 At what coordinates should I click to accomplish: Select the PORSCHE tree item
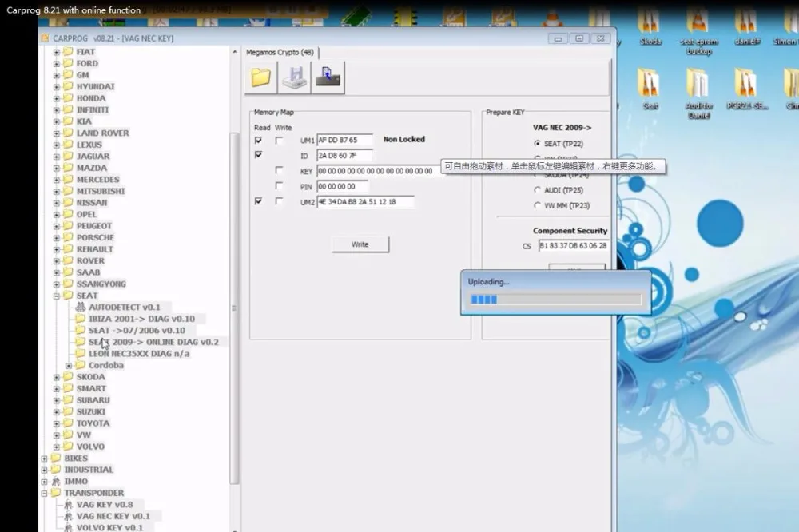click(x=95, y=237)
